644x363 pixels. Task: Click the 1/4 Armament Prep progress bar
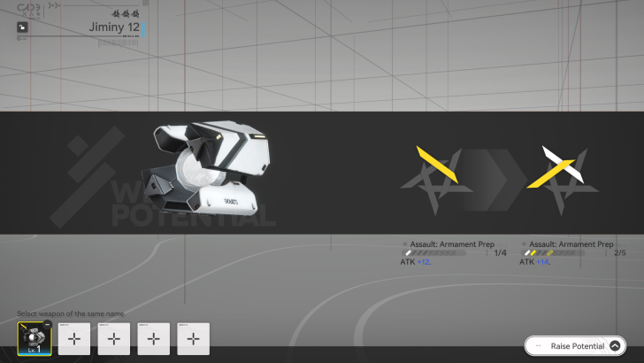pos(442,253)
